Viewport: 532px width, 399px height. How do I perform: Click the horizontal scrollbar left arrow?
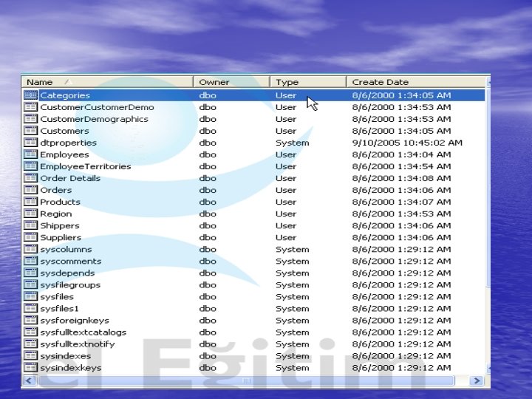click(x=29, y=381)
